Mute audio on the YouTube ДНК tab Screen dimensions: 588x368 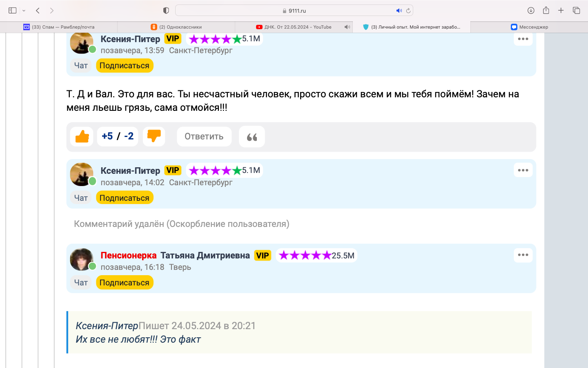click(347, 27)
